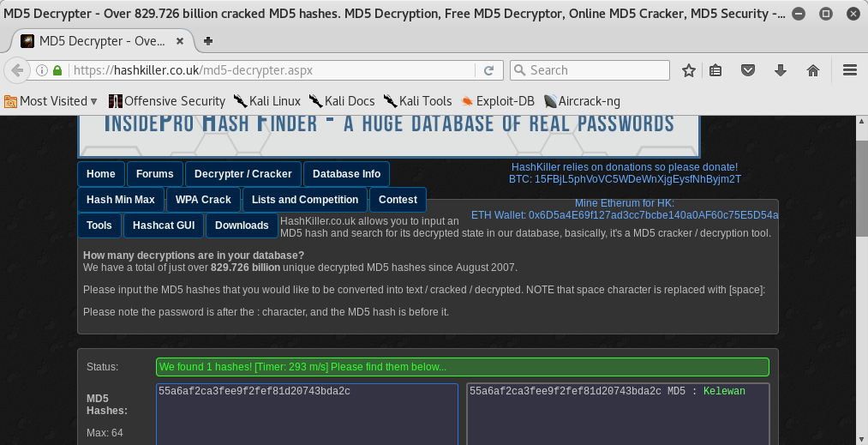The image size is (868, 445).
Task: Open the hamburger menu in Firefox
Action: pyautogui.click(x=850, y=69)
